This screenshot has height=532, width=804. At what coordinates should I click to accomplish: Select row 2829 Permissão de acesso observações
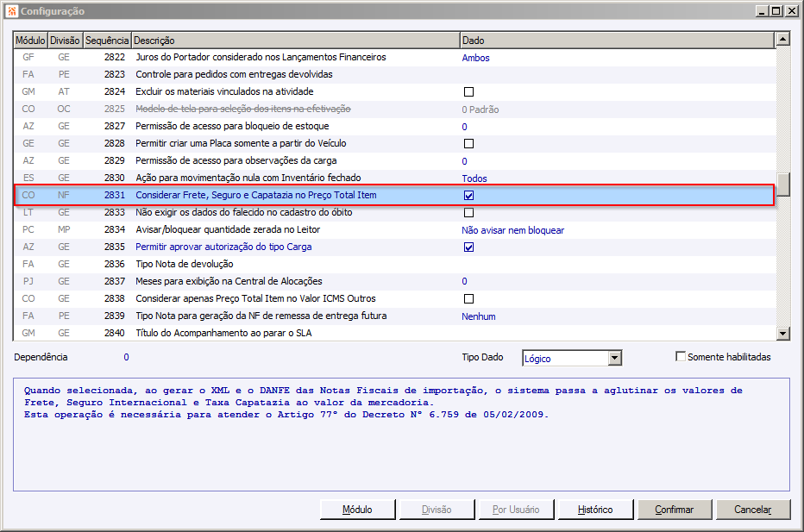click(393, 161)
